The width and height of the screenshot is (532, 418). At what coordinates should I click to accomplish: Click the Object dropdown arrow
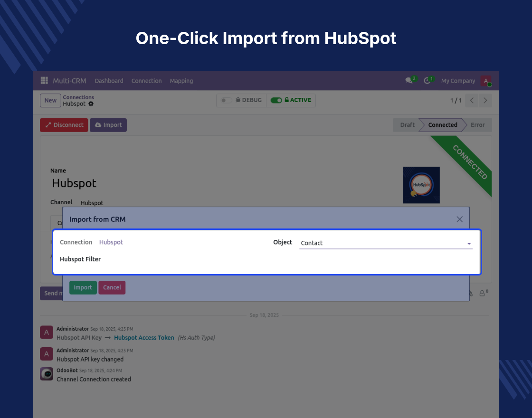coord(469,244)
